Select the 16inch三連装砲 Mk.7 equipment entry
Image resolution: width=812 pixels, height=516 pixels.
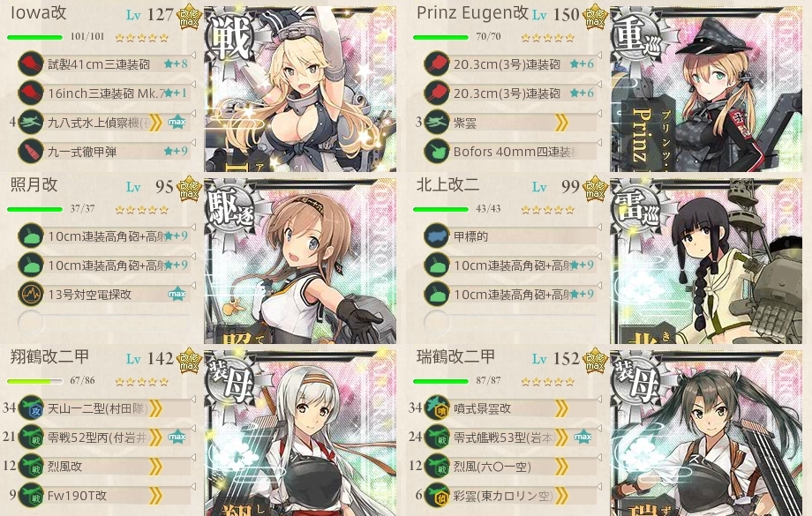[103, 93]
